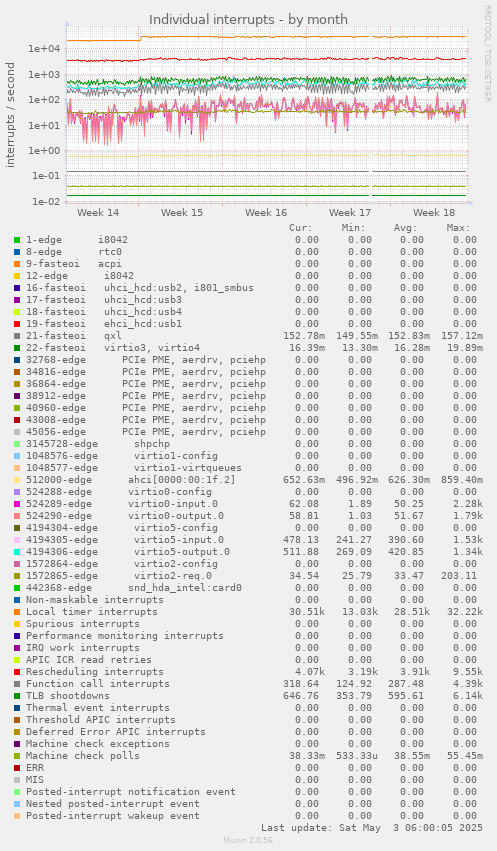Click the olive virtio2-req.0 legend swatch
This screenshot has width=497, height=851.
pyautogui.click(x=17, y=576)
